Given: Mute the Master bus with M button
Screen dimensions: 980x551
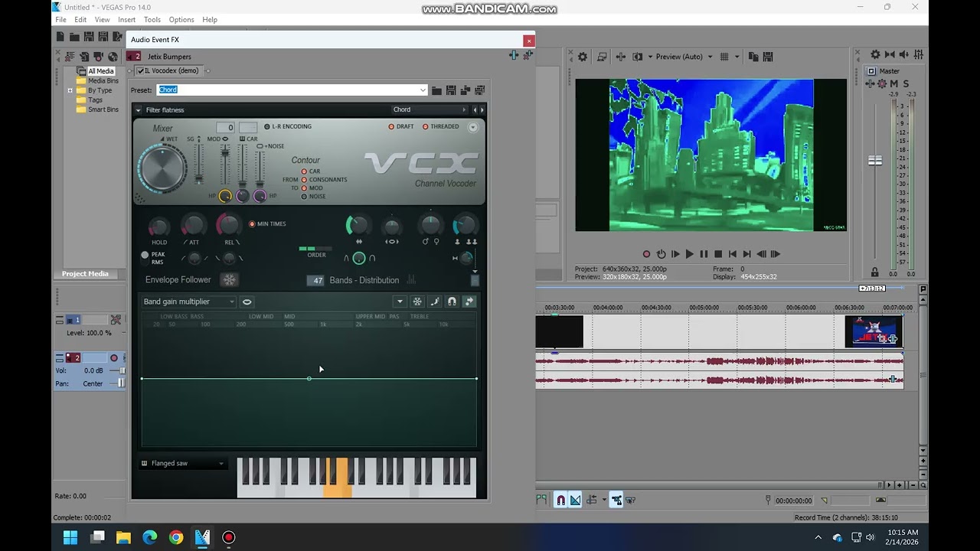Looking at the screenshot, I should point(893,84).
